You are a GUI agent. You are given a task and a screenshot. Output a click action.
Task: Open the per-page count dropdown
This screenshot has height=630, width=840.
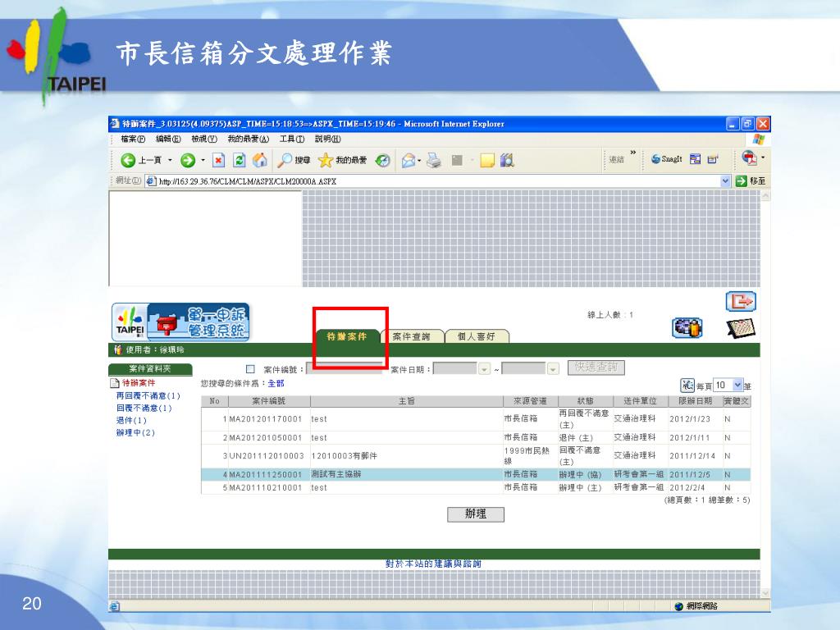point(737,385)
